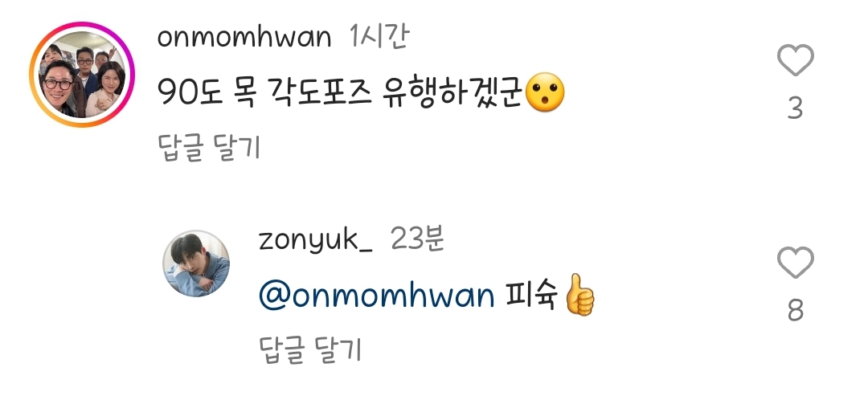
Task: Click the 1시간 timestamp
Action: tap(379, 37)
